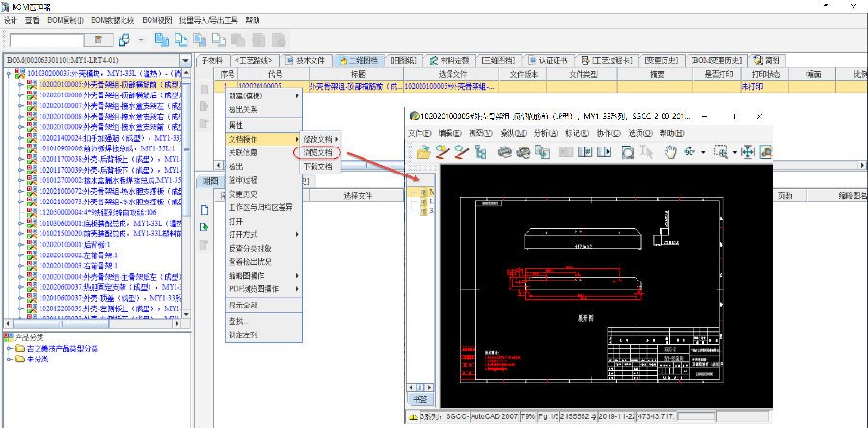
Task: Open the 分析(A) menu in viewer
Action: click(546, 133)
